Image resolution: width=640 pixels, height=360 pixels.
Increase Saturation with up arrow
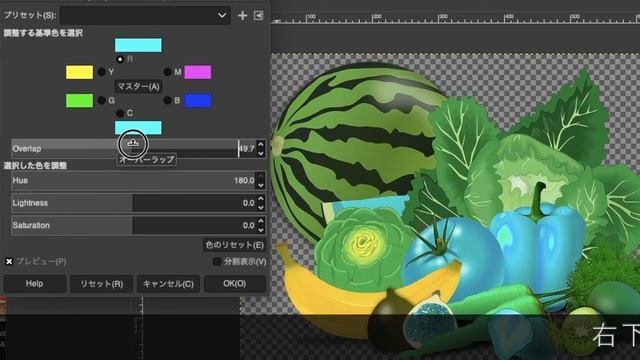click(261, 221)
